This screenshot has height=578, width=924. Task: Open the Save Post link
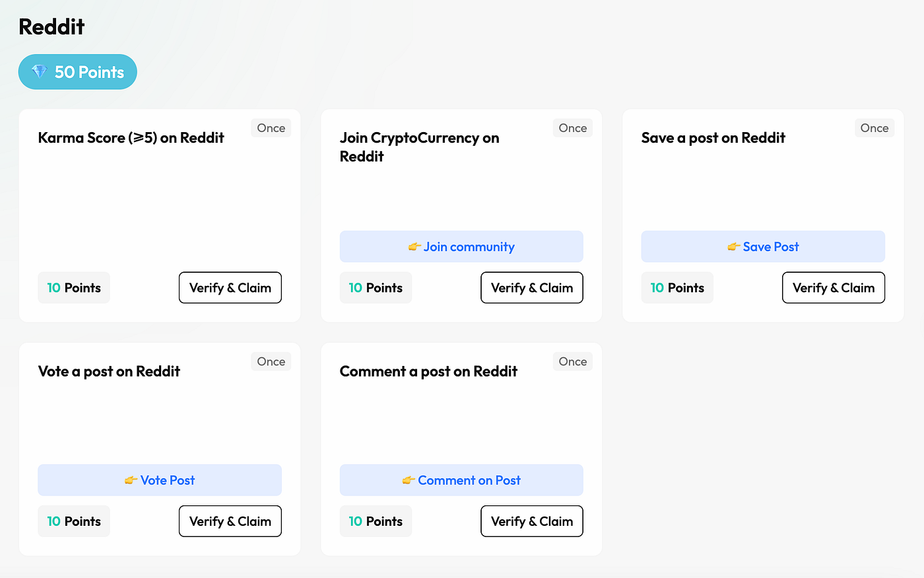[x=770, y=247]
